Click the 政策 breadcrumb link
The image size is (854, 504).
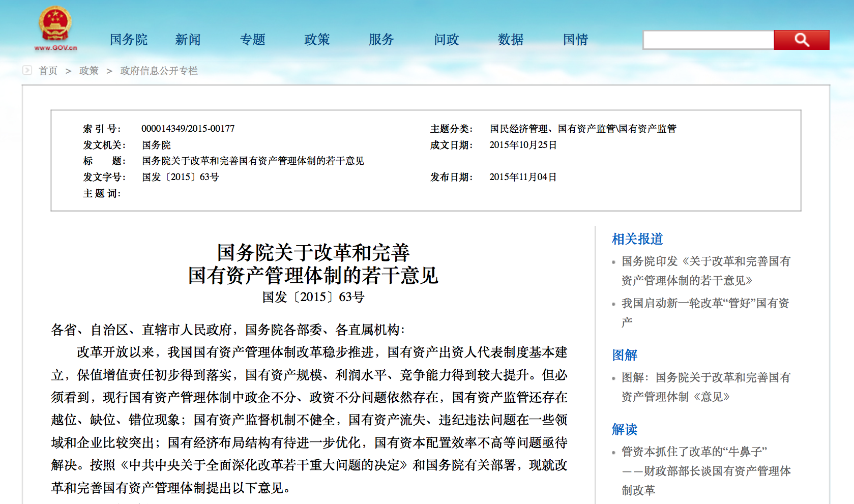(89, 71)
